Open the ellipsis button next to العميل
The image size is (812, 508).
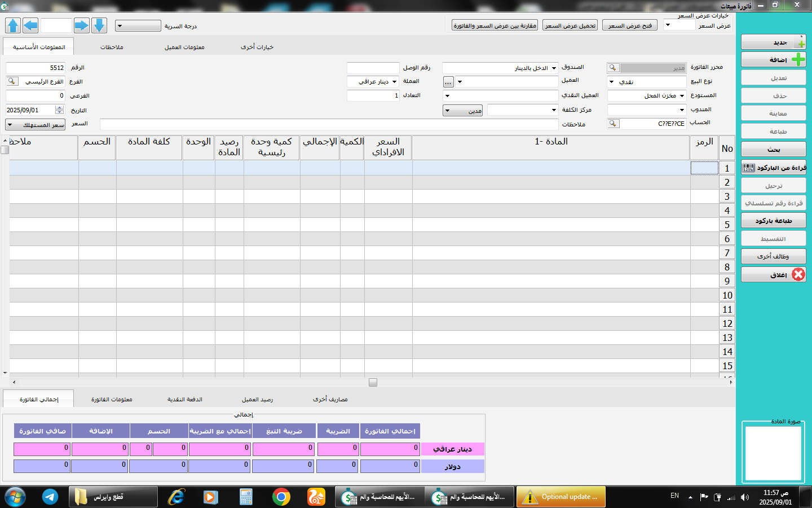448,82
